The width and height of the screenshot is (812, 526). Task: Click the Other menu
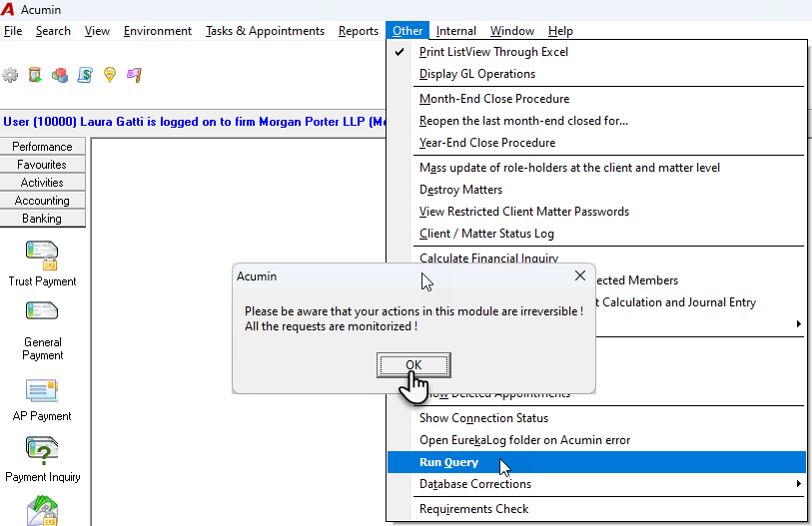click(x=407, y=31)
